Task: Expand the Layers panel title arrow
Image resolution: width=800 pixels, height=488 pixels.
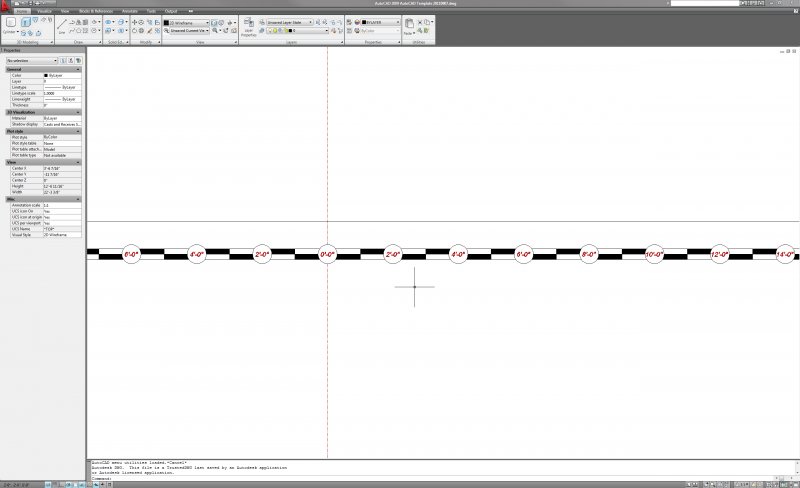Action: point(342,42)
